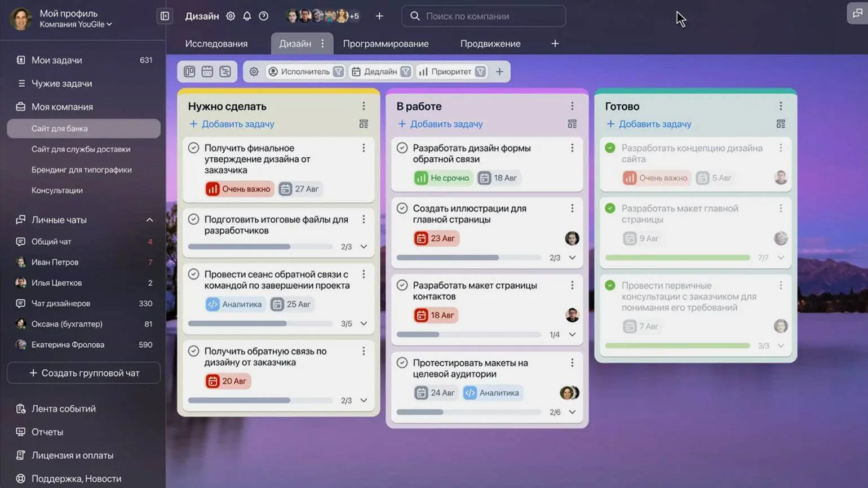Click Добавить задачу in Нужно сделать column

232,124
